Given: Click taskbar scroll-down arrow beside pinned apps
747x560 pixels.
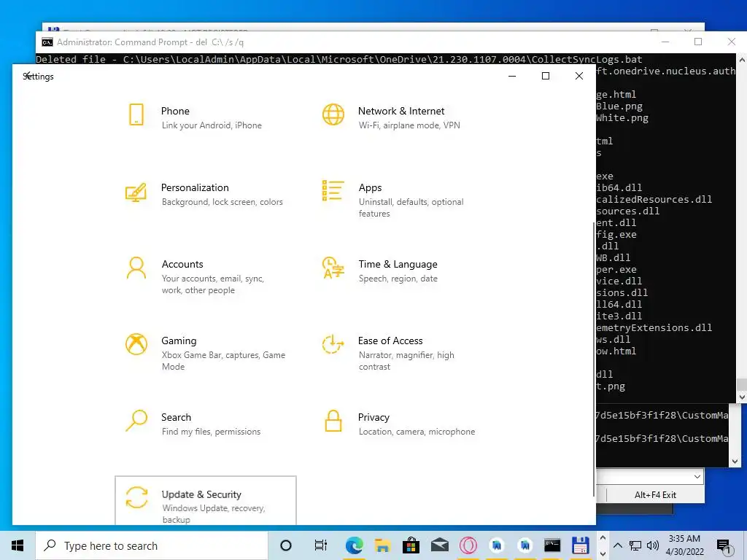Looking at the screenshot, I should coord(603,554).
